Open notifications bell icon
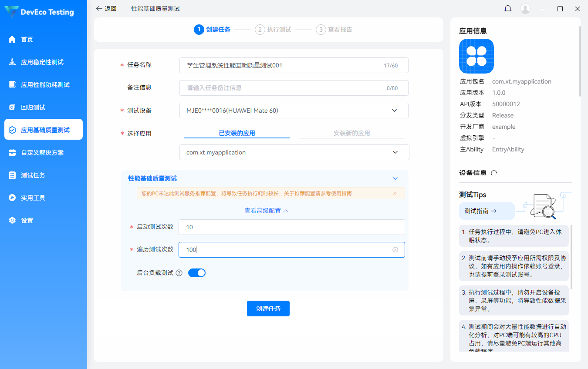Screen dimensions: 588x369 pyautogui.click(x=508, y=9)
